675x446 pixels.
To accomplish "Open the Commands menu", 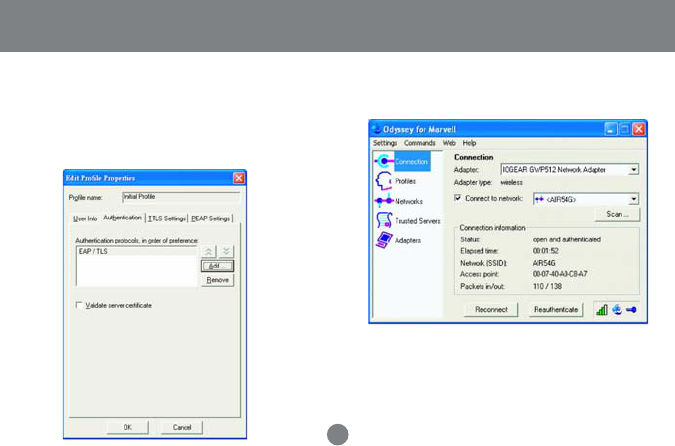I will (x=419, y=143).
